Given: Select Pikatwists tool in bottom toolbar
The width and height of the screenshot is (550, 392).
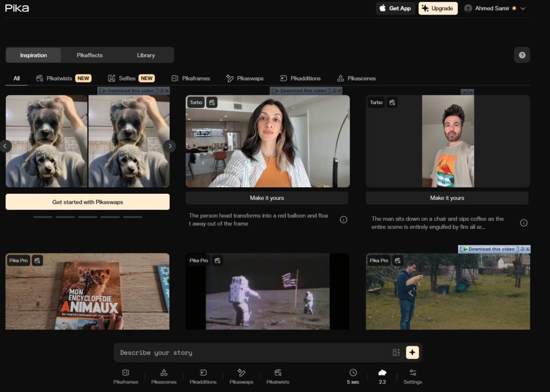Looking at the screenshot, I should pos(278,376).
